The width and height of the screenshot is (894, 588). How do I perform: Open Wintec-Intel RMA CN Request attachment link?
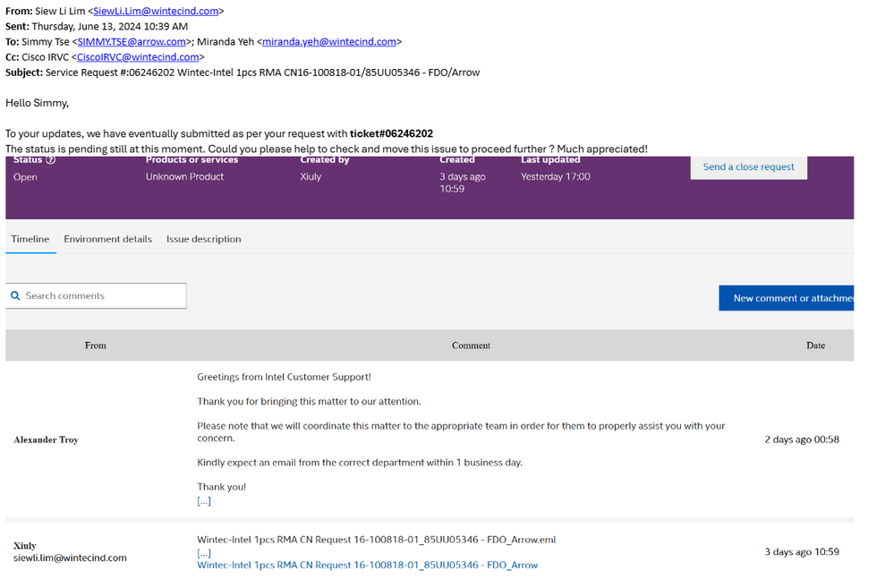click(367, 566)
